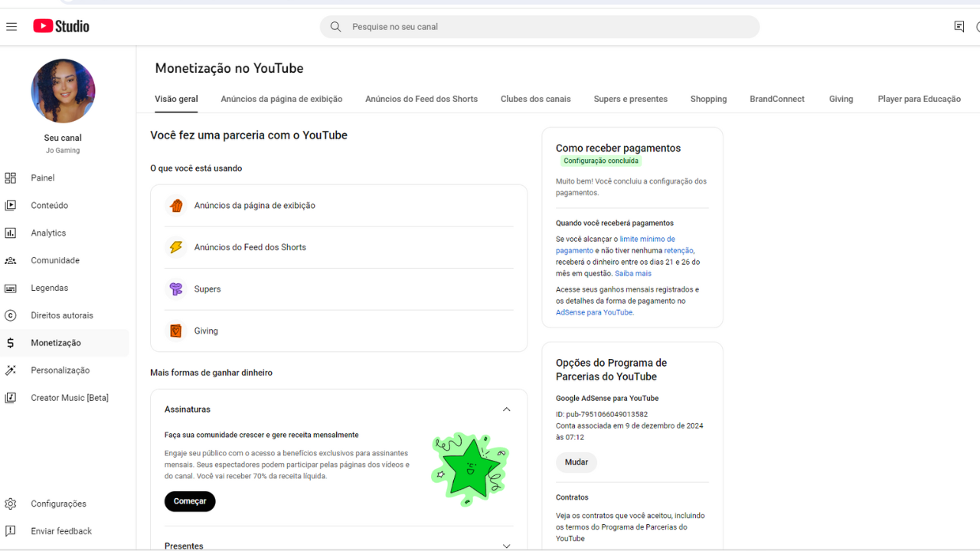The width and height of the screenshot is (980, 551).
Task: Open the comments icon in top bar
Action: (959, 27)
